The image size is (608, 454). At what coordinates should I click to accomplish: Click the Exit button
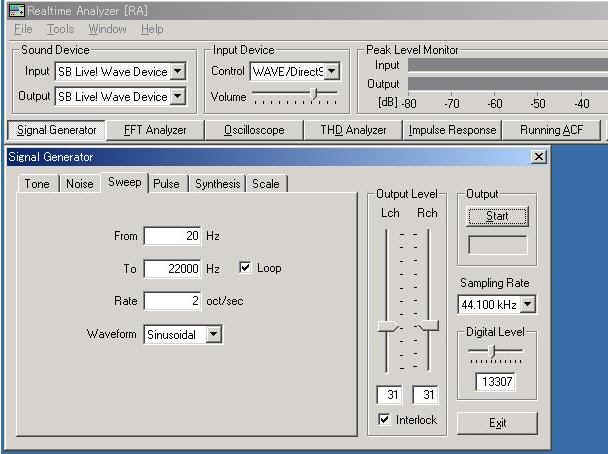(x=497, y=423)
